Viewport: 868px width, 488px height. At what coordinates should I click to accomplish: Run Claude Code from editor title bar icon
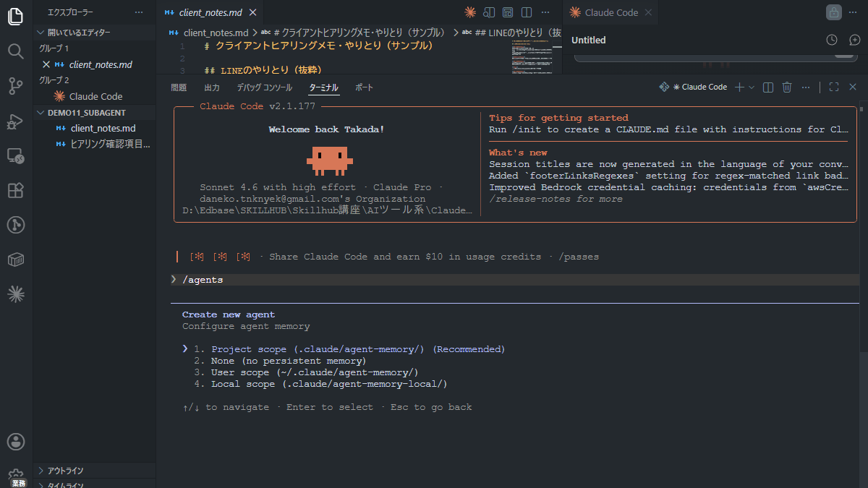470,12
